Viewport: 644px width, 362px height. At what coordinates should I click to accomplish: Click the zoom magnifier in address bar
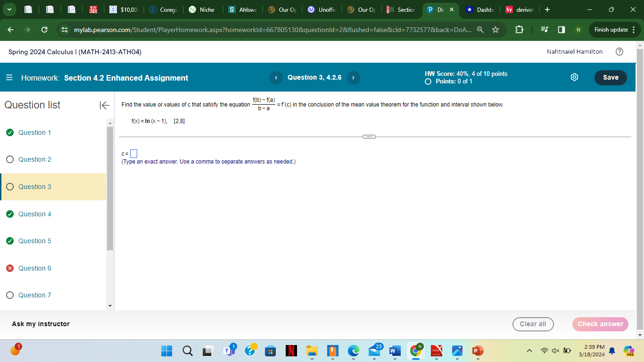pyautogui.click(x=480, y=30)
